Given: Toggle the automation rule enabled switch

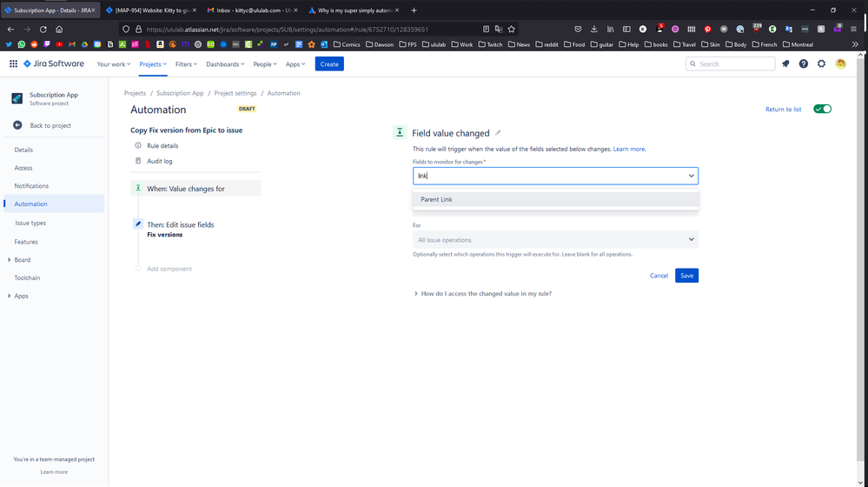Looking at the screenshot, I should tap(822, 109).
